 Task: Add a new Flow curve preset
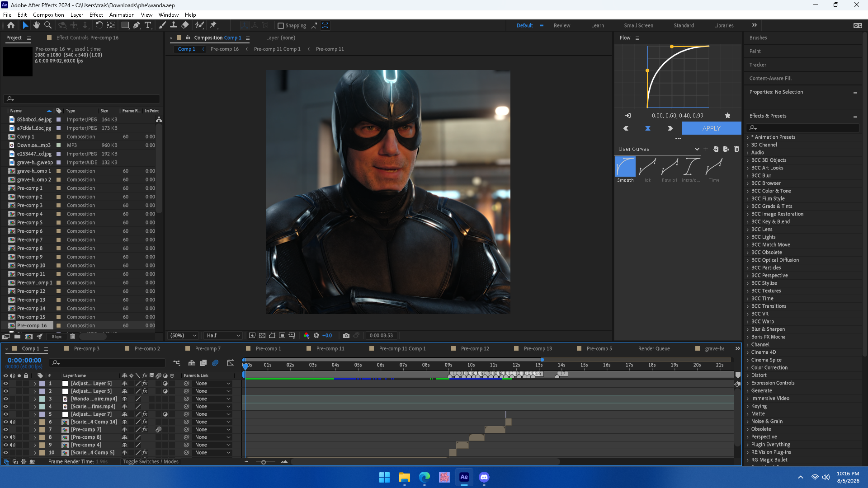coord(706,149)
